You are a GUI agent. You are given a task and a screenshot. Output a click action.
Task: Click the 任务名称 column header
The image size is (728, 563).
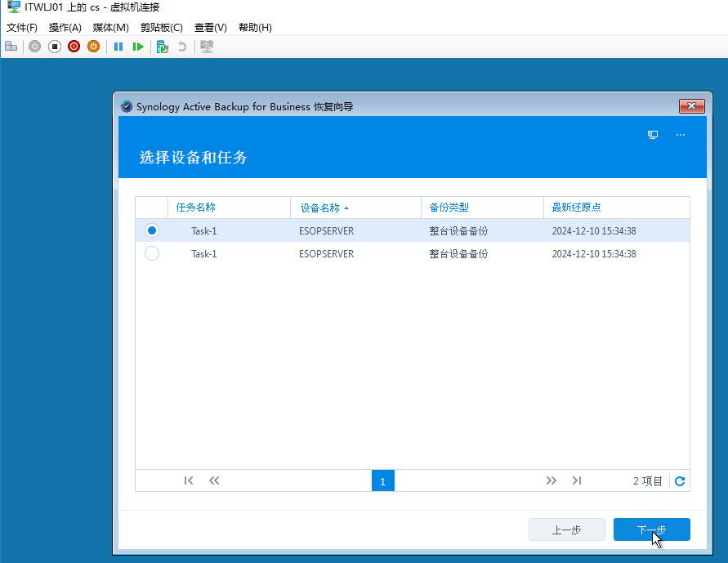tap(196, 208)
